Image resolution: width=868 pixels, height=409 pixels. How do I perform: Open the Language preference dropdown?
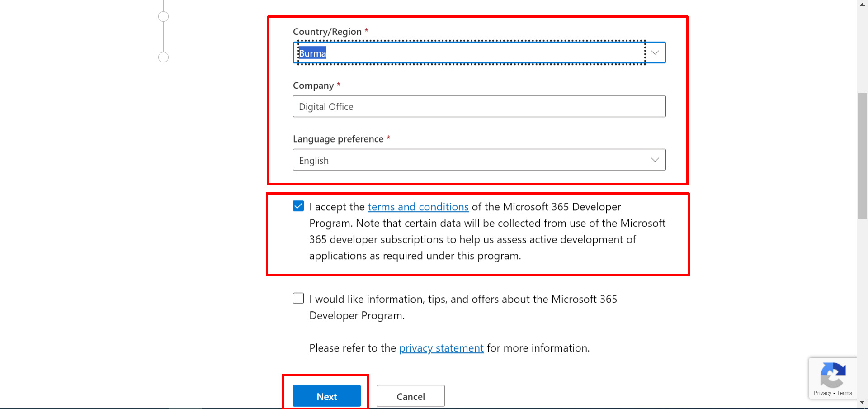pos(479,160)
